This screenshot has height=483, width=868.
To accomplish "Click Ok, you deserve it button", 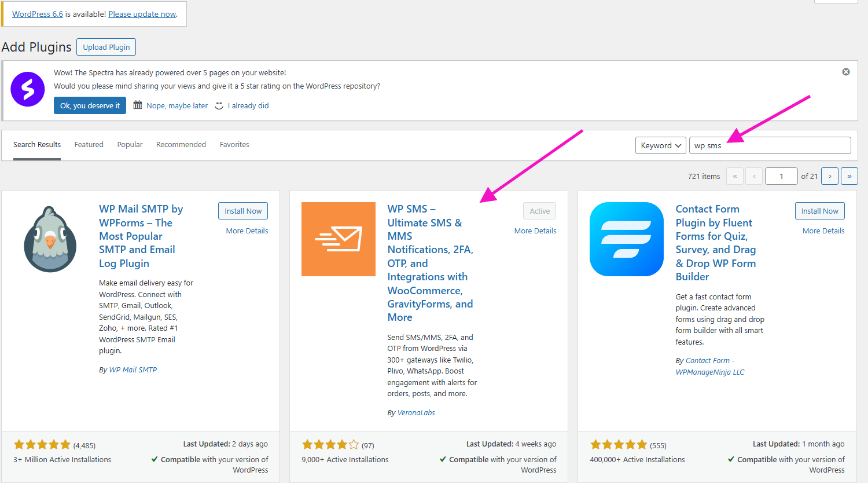I will pos(90,105).
